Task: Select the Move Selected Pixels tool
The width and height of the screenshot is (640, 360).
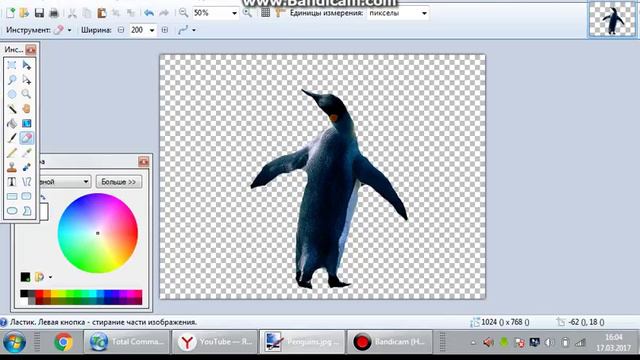Action: click(x=27, y=65)
